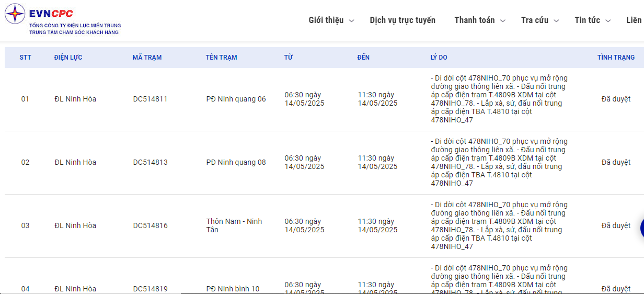Expand the Tra cứu menu
The image size is (644, 294).
[539, 20]
